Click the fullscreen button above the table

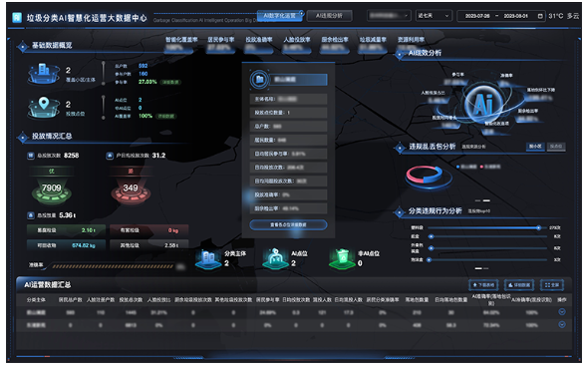pos(552,285)
